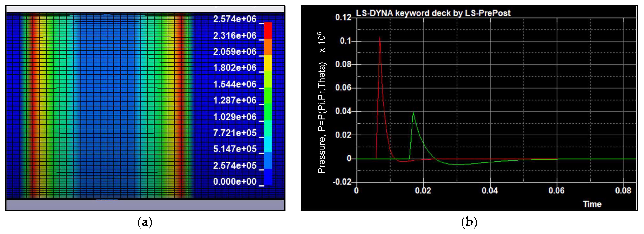Click the 0.04 tick on time axis
The height and width of the screenshot is (234, 644).
click(x=490, y=190)
